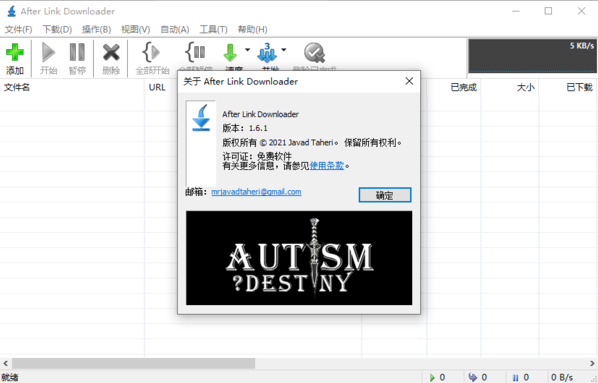Click the Start All (全部开始) icon
This screenshot has width=598, height=383.
tap(151, 52)
